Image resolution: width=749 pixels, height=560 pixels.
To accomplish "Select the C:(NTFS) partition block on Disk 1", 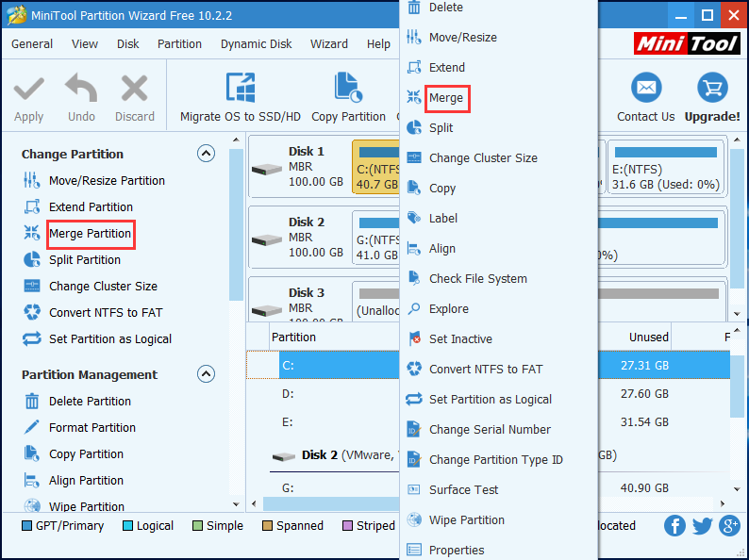I will pyautogui.click(x=376, y=167).
